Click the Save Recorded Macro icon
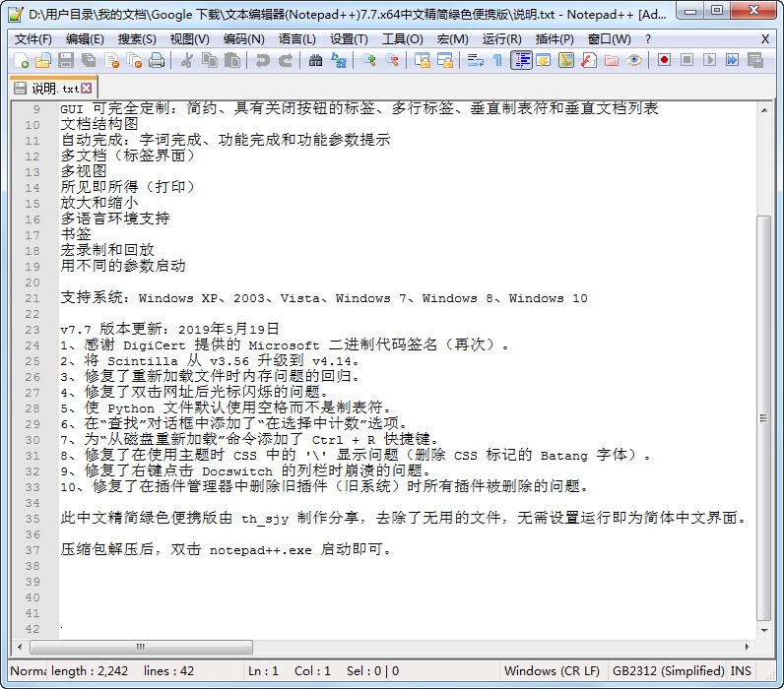Screen dimensions: 784x689 [755, 60]
